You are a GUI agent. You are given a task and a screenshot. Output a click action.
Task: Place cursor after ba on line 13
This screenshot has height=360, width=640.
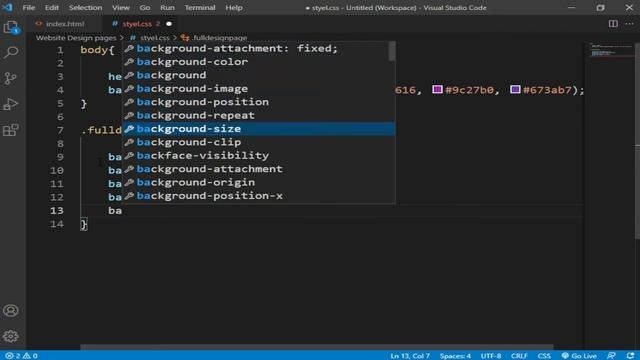(122, 210)
